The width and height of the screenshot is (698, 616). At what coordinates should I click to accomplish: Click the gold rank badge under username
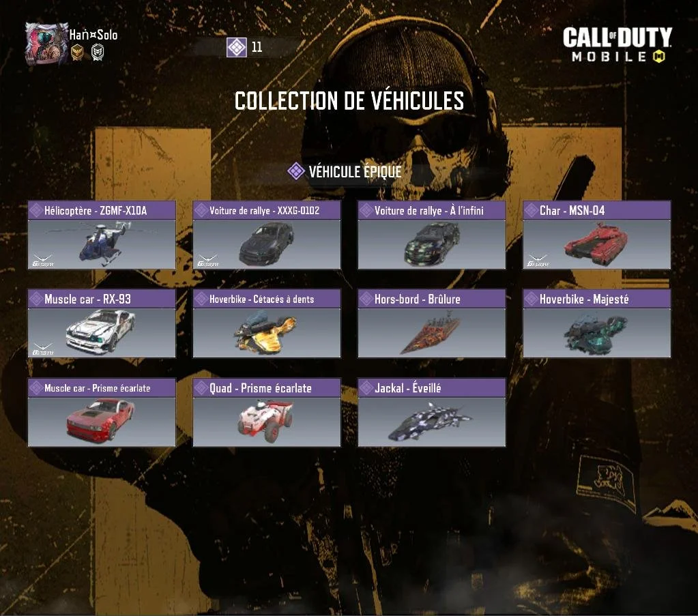(77, 53)
